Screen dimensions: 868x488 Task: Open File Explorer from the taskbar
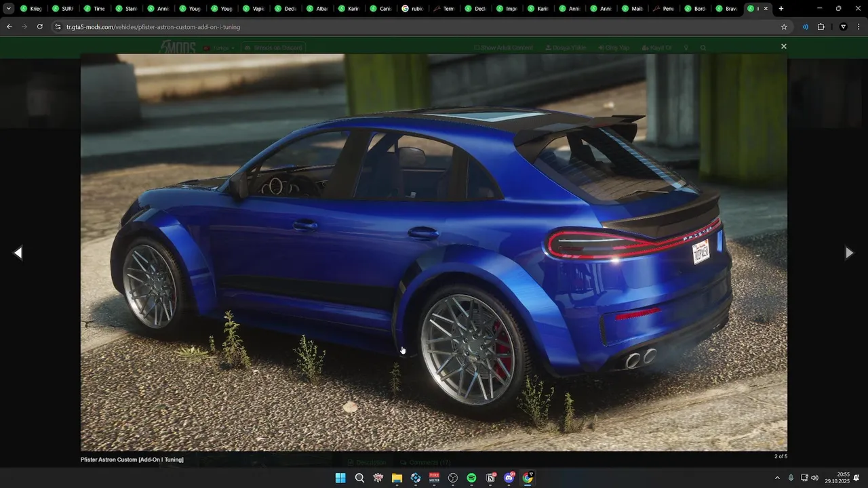397,478
